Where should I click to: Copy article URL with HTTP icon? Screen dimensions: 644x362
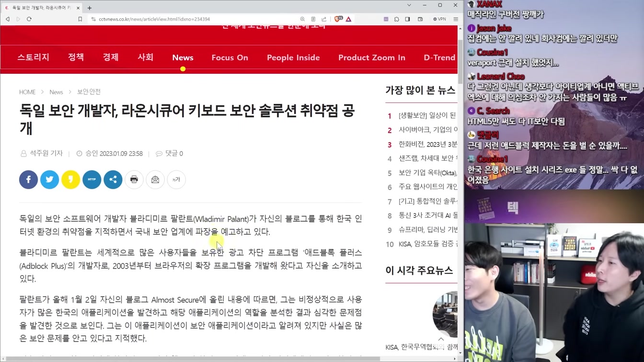click(92, 180)
